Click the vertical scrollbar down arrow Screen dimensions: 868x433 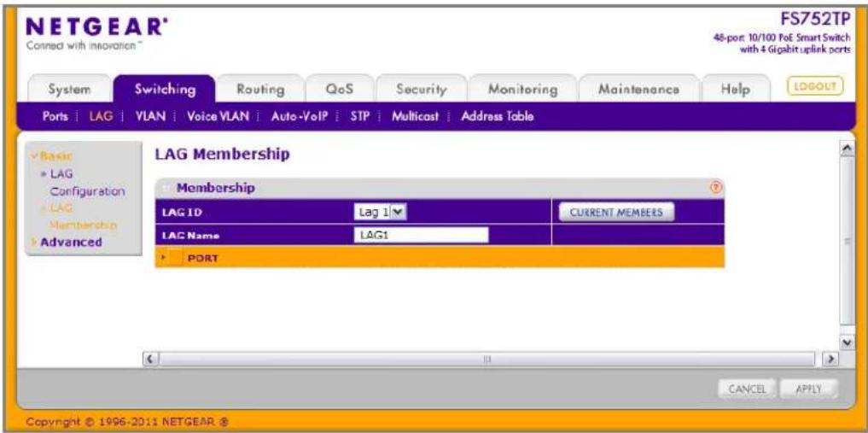(x=845, y=342)
